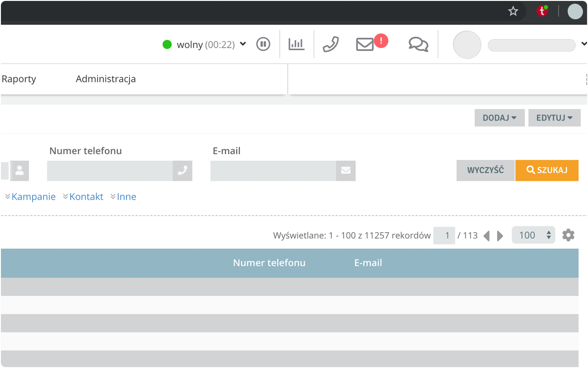The image size is (588, 368).
Task: Pause the agent status with pause icon
Action: pos(263,44)
